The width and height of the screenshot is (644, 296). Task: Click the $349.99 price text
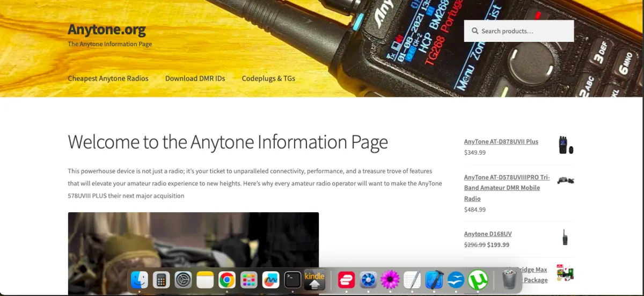pos(475,153)
